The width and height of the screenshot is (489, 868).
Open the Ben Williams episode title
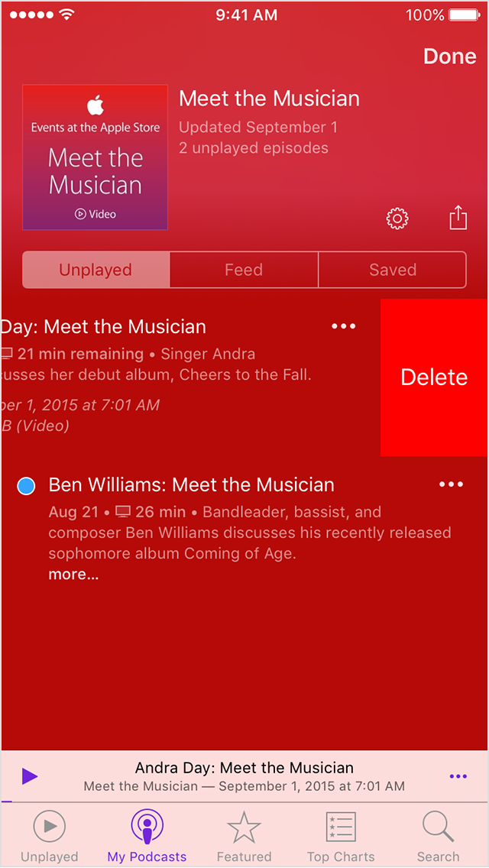point(191,484)
